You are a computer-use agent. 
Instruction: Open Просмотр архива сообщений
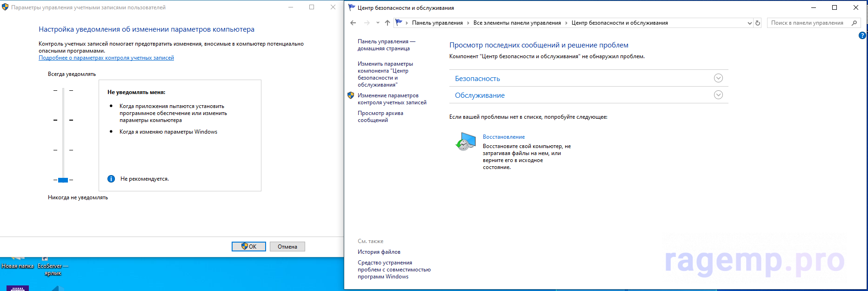pos(381,116)
